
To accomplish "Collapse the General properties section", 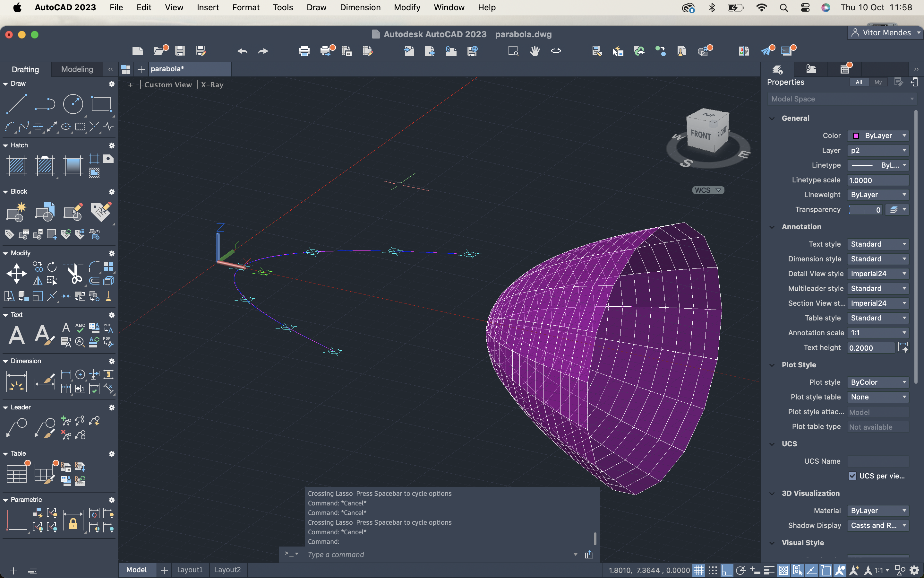I will tap(772, 118).
